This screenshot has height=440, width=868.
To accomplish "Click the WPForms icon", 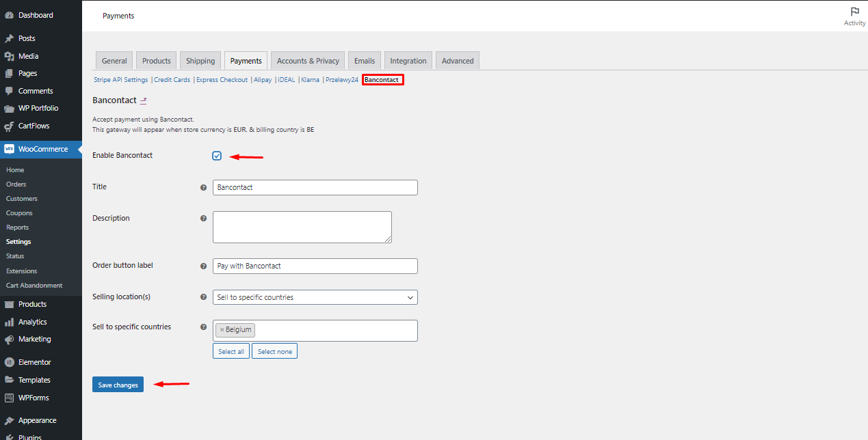I will [x=10, y=398].
